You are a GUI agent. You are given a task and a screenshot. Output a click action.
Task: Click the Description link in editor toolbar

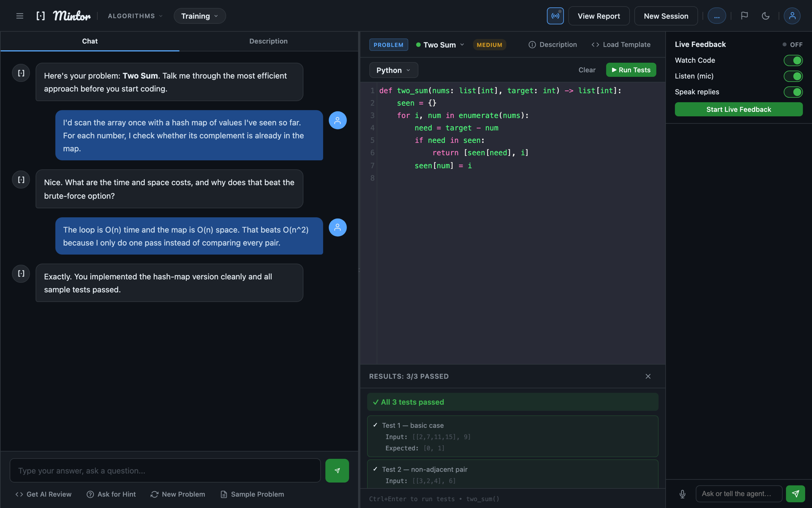(553, 45)
